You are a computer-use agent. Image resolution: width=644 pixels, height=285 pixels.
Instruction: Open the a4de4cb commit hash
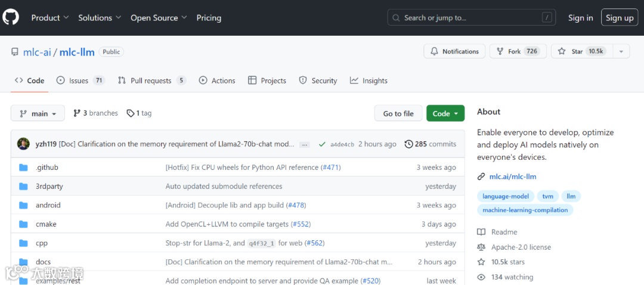coord(342,144)
